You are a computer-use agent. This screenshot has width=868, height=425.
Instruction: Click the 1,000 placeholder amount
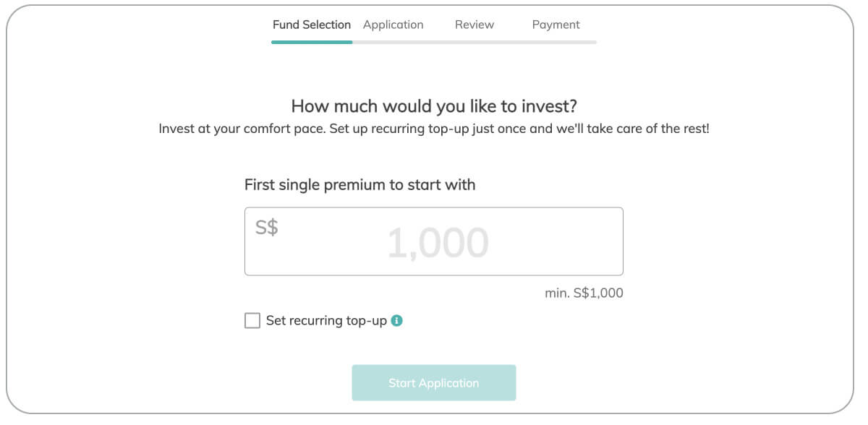click(x=438, y=243)
